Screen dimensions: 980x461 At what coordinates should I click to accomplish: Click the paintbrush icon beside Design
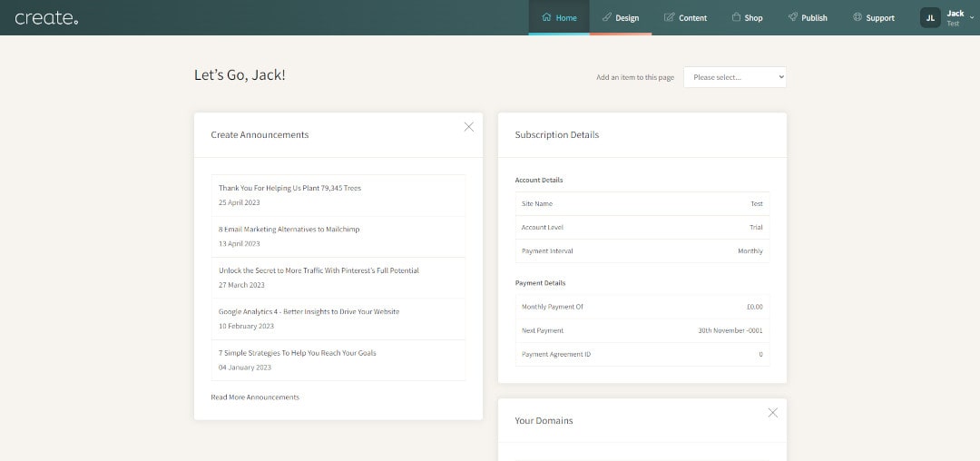[x=606, y=17]
